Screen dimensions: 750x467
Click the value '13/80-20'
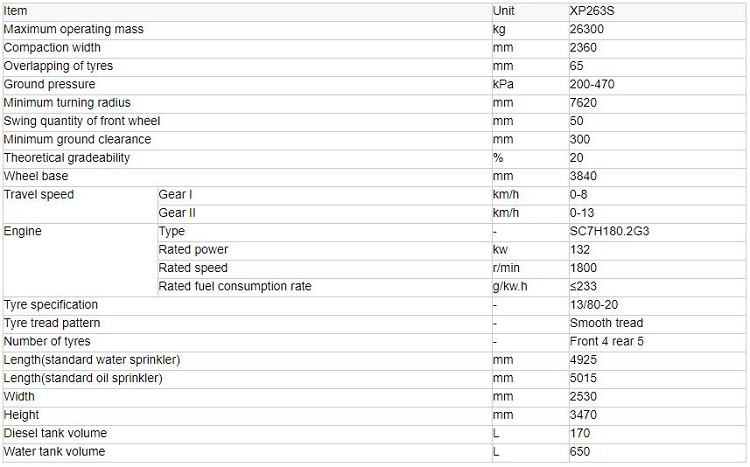click(594, 305)
